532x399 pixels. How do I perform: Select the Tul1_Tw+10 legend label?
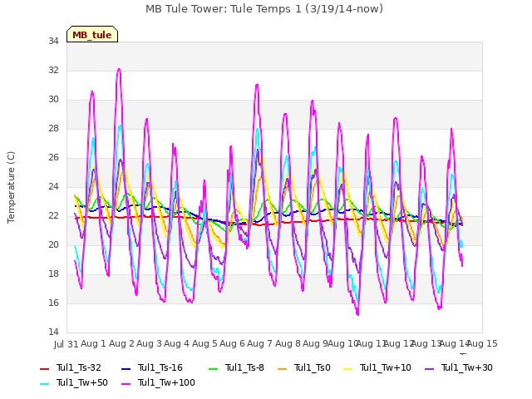pyautogui.click(x=386, y=367)
